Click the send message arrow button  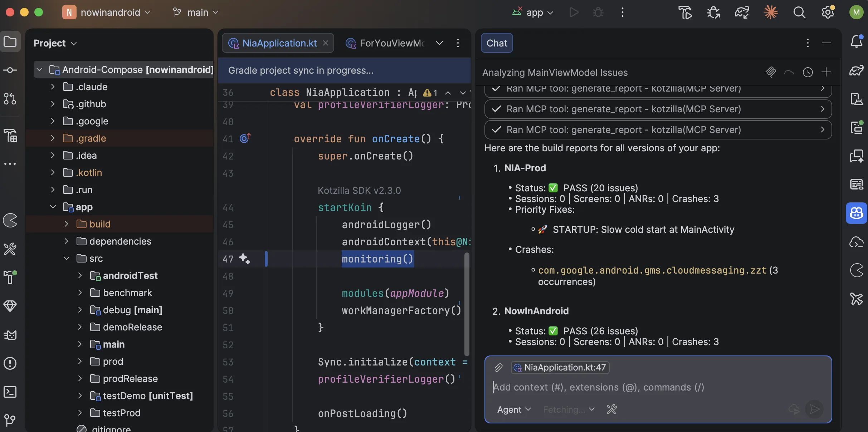pyautogui.click(x=814, y=409)
